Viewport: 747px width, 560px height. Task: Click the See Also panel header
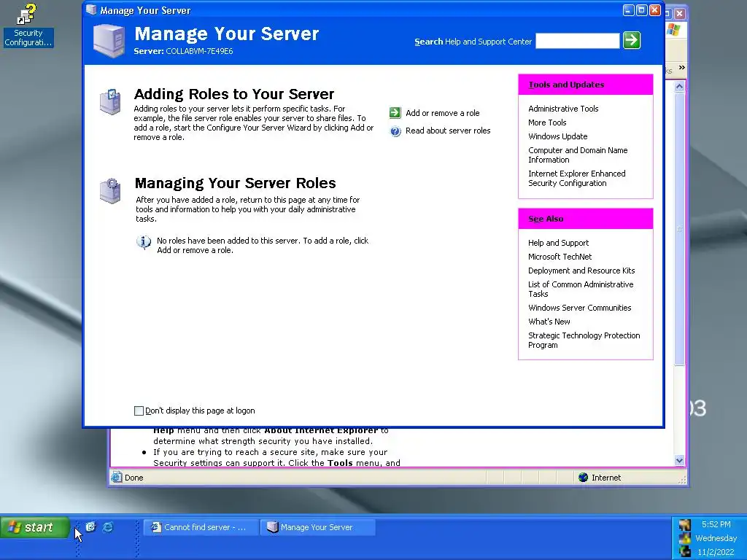(586, 219)
